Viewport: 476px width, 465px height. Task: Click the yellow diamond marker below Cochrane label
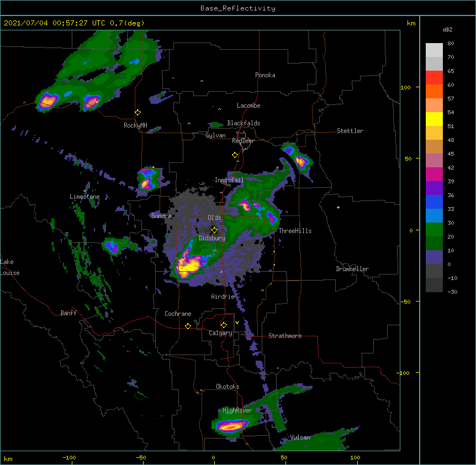[188, 326]
